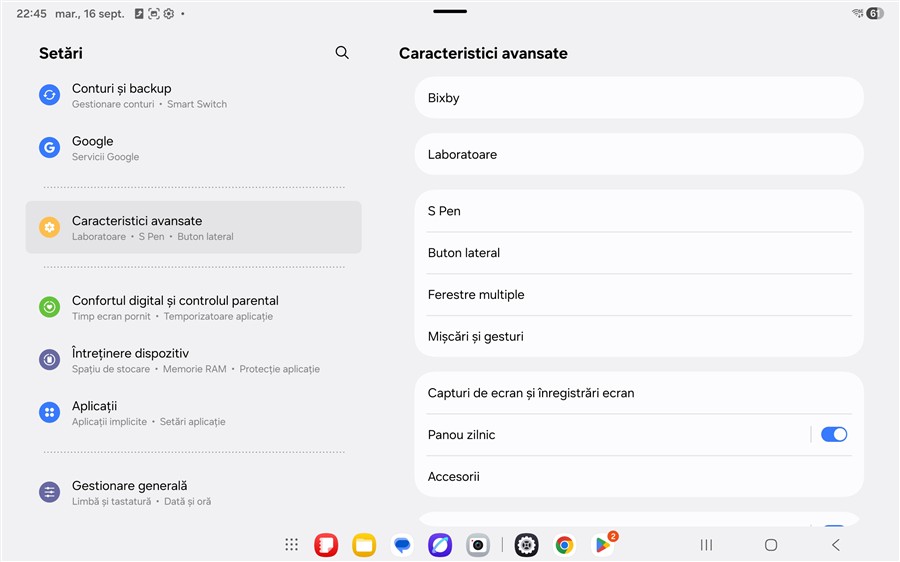Open the Camera app in taskbar
Image resolution: width=900 pixels, height=562 pixels.
point(478,545)
